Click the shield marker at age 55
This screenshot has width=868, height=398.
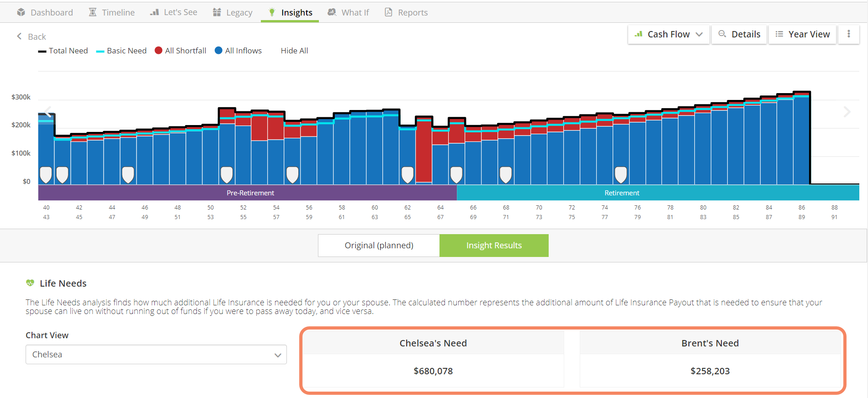(x=292, y=175)
